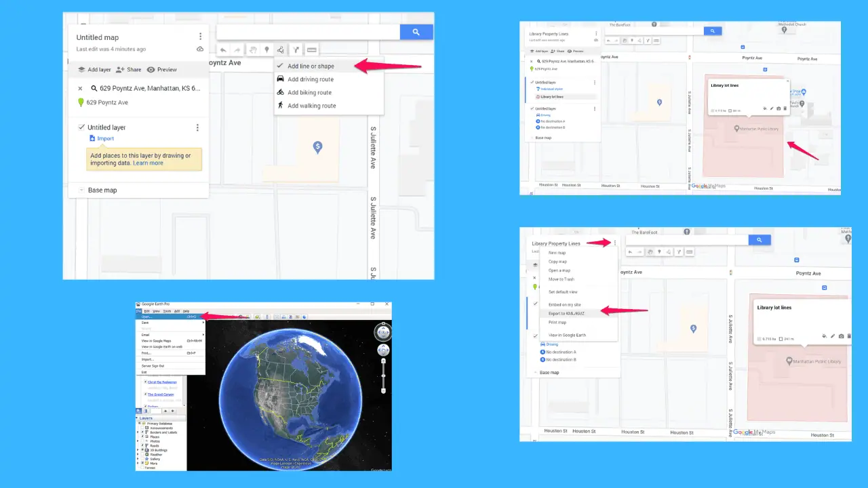Click blue dollar pin on Untitled map

[317, 147]
